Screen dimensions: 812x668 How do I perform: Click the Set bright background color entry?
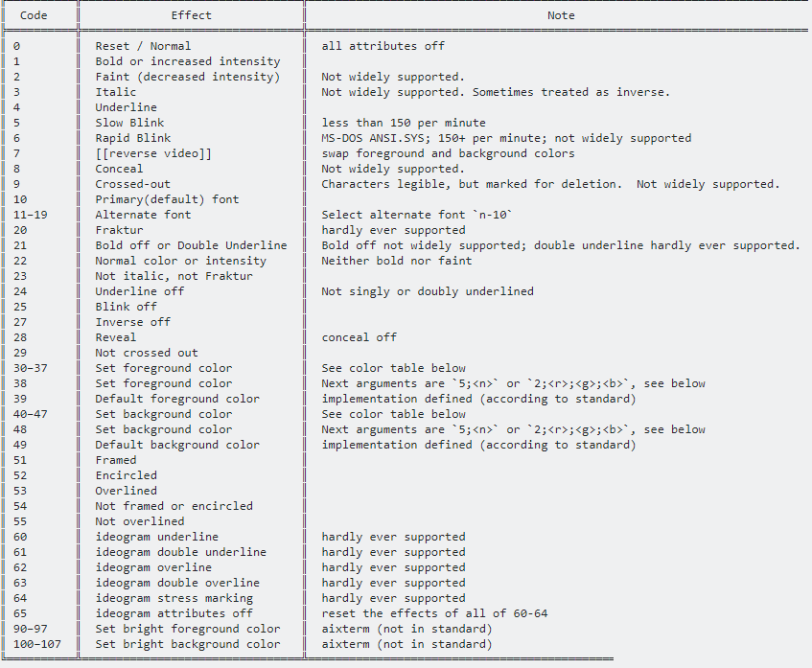pos(188,644)
